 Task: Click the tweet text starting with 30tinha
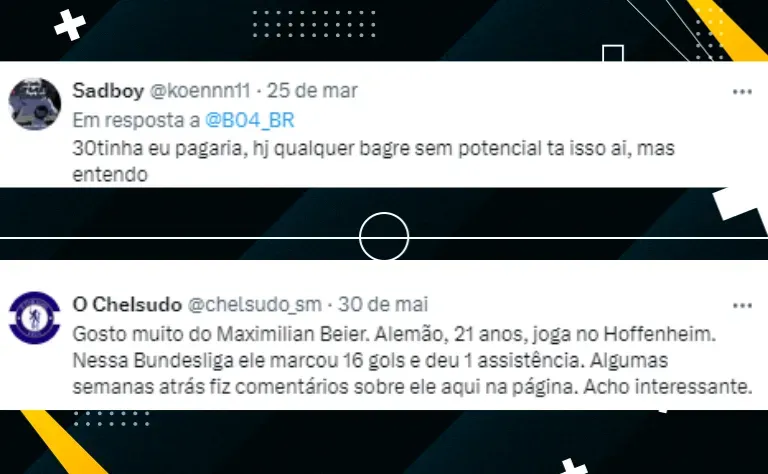click(x=374, y=161)
